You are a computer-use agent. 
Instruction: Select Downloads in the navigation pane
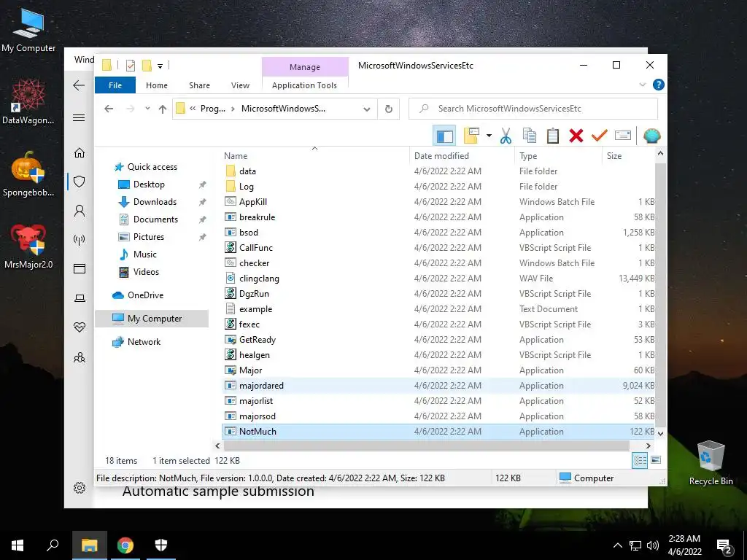(155, 202)
